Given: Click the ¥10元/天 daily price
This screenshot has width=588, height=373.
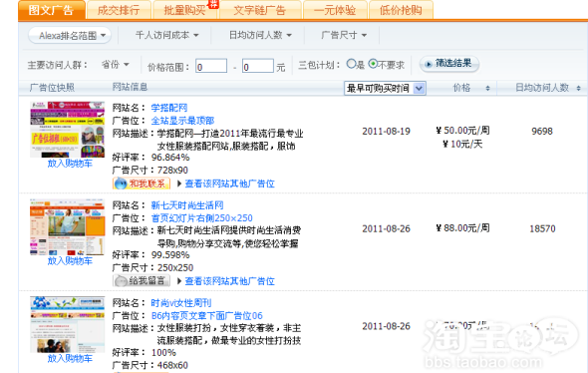Looking at the screenshot, I should point(462,144).
